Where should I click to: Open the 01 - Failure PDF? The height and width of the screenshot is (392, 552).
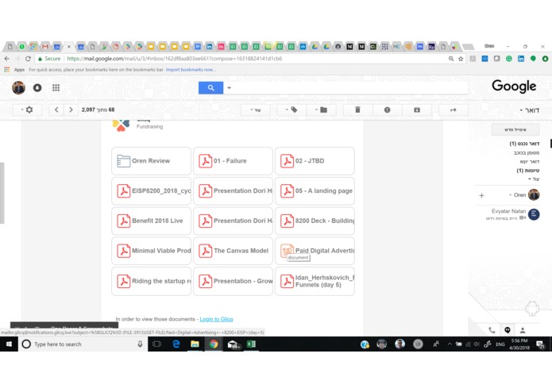pos(233,161)
